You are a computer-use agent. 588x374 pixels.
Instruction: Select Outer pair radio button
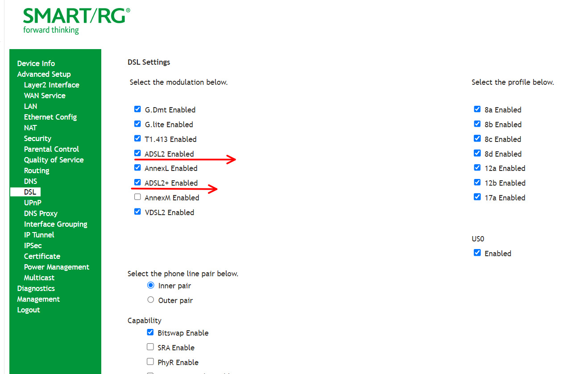click(151, 300)
